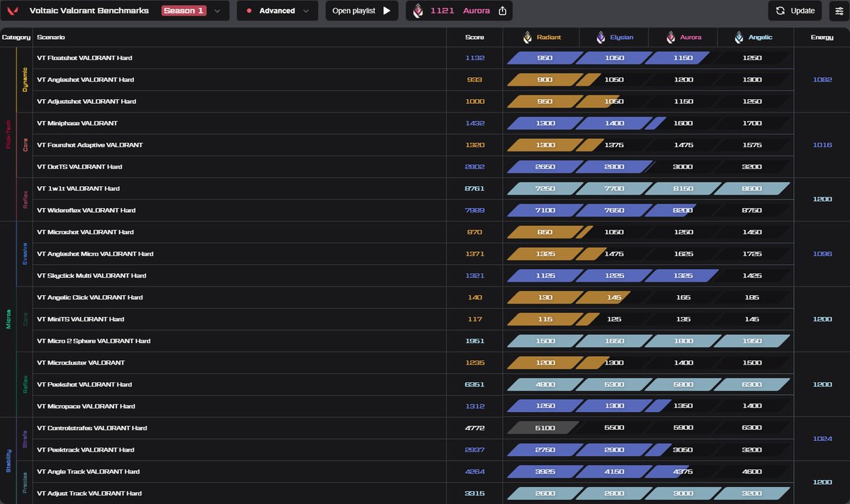This screenshot has height=504, width=850.
Task: Click the energy value 1016
Action: 822,145
